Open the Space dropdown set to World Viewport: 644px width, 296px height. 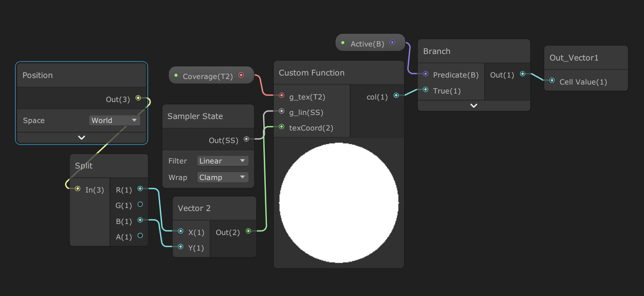tap(114, 120)
